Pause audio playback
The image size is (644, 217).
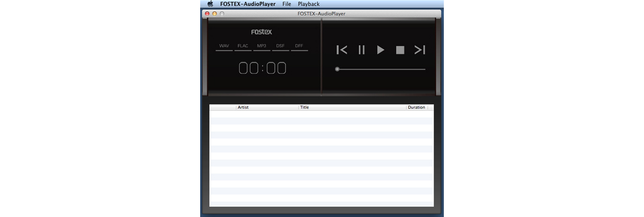(x=362, y=50)
